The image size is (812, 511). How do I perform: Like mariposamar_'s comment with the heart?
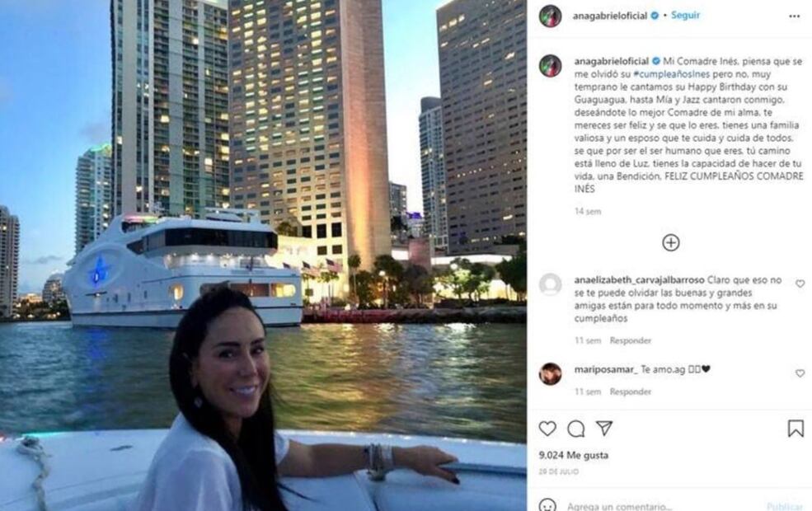point(800,373)
